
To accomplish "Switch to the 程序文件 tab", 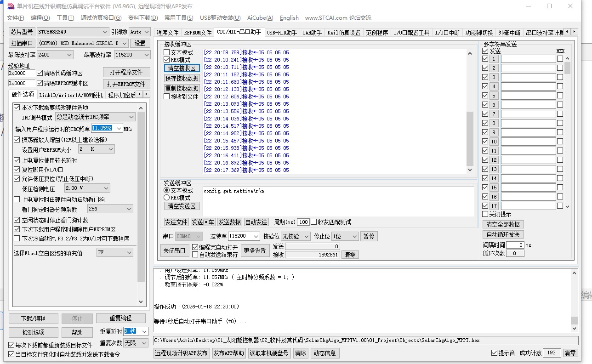I will [x=167, y=33].
